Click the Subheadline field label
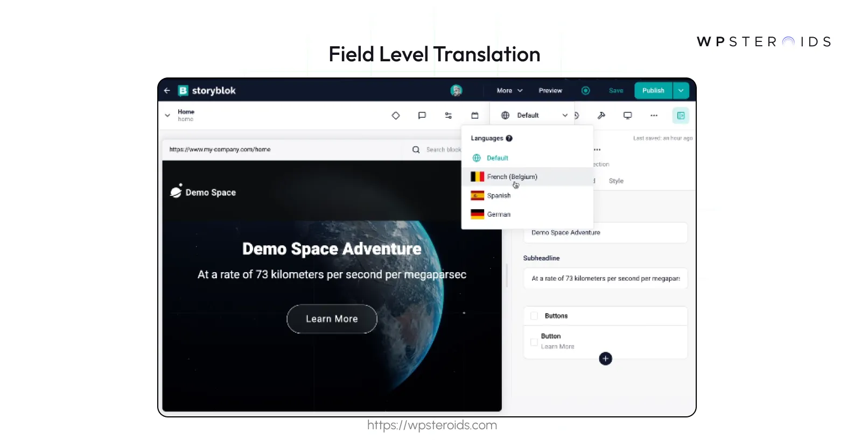Image resolution: width=868 pixels, height=440 pixels. pos(541,258)
